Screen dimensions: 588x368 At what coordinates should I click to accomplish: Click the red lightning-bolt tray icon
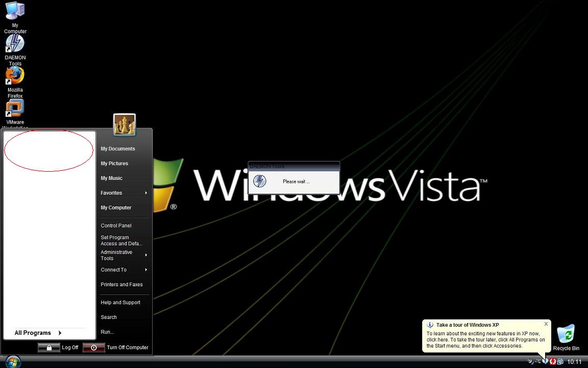tap(552, 362)
